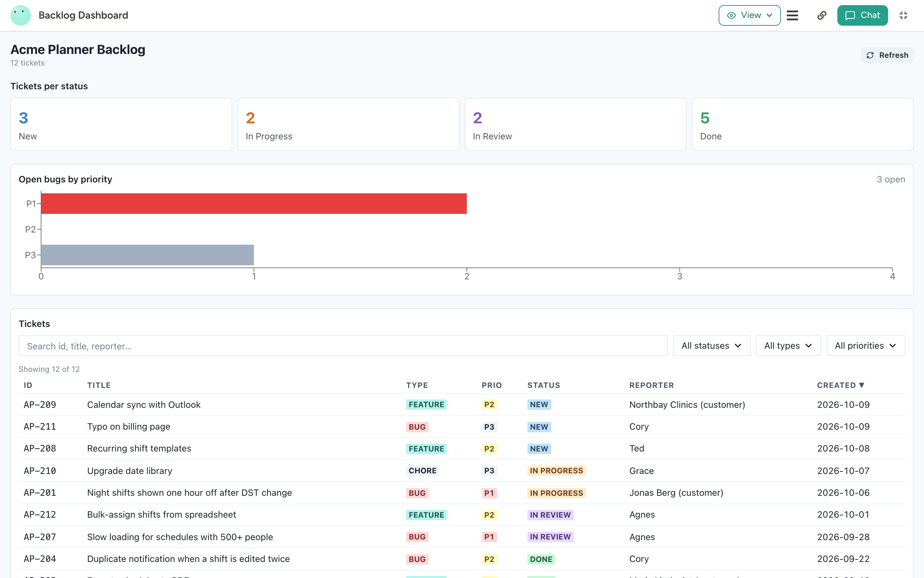Open the hamburger menu icon
The width and height of the screenshot is (924, 578).
click(x=792, y=15)
